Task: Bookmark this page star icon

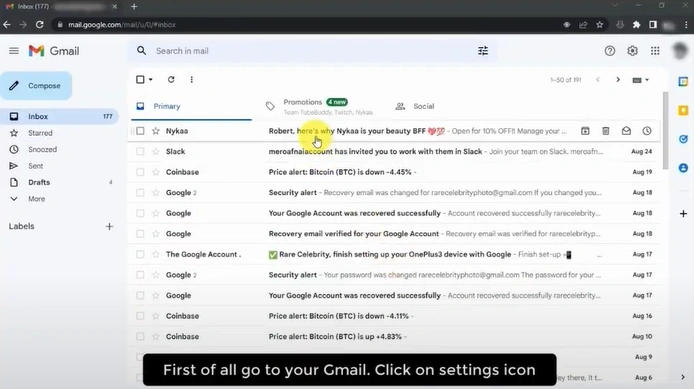Action: [x=599, y=25]
